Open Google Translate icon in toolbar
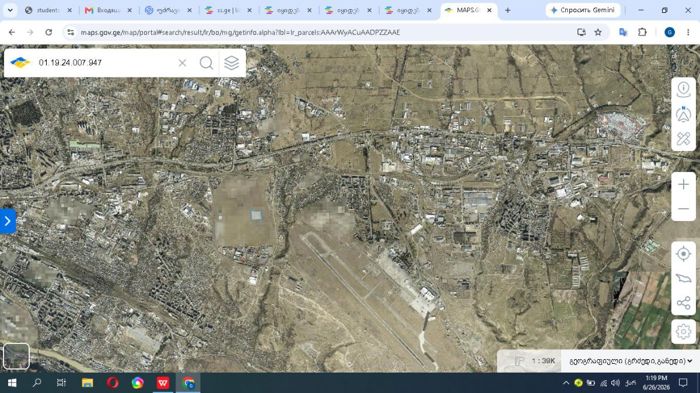The width and height of the screenshot is (700, 393). (x=623, y=32)
